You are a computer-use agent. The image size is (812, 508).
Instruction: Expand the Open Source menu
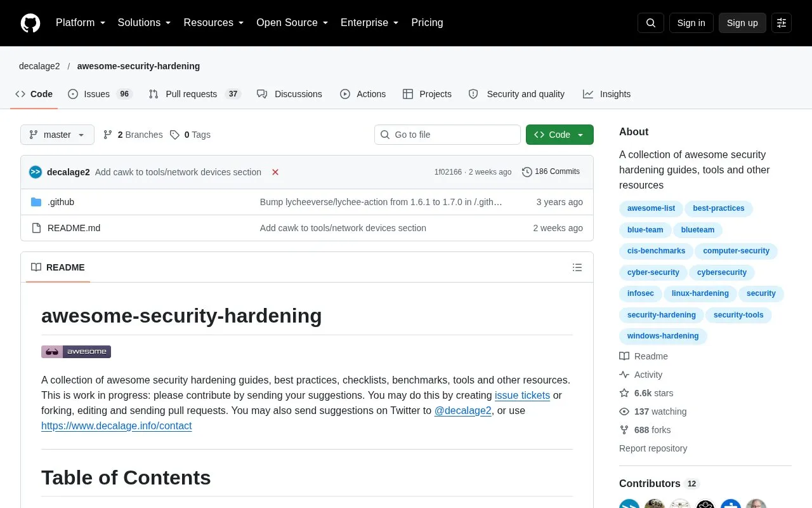click(x=292, y=23)
